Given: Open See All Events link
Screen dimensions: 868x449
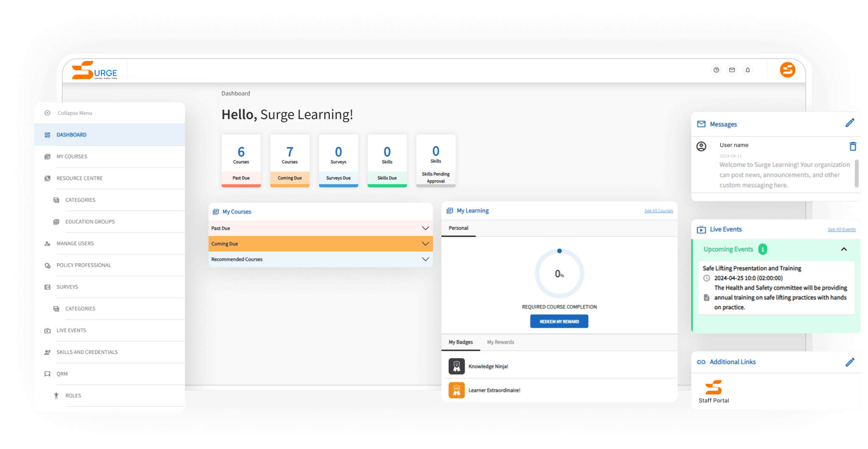Looking at the screenshot, I should coord(841,229).
